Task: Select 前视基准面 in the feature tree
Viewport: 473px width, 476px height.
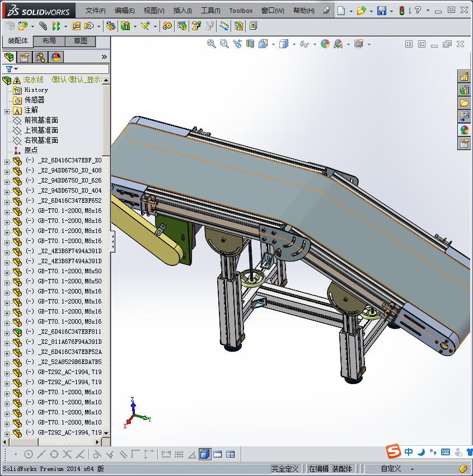Action: pos(41,120)
